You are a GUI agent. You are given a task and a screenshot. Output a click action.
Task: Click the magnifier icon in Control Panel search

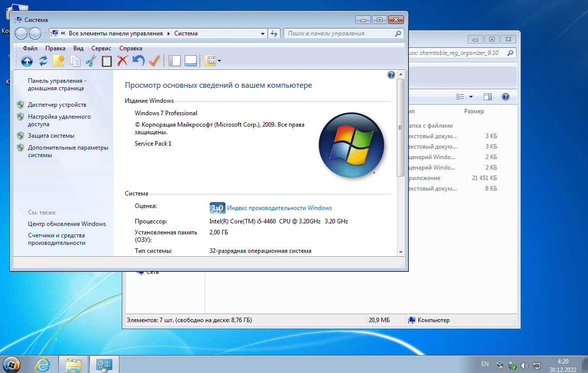[398, 33]
